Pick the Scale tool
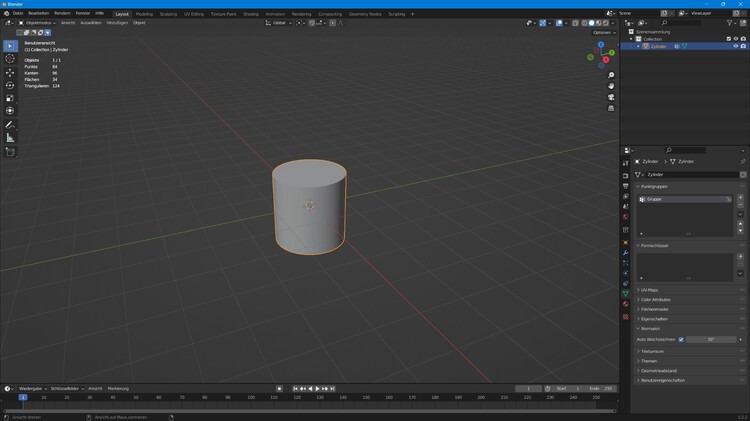Image resolution: width=750 pixels, height=421 pixels. click(x=10, y=98)
